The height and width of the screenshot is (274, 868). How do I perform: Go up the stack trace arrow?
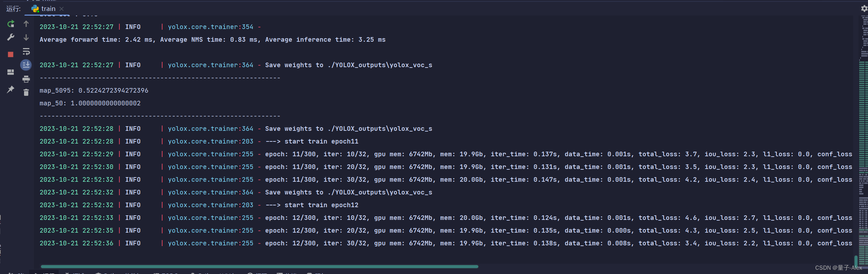pyautogui.click(x=26, y=24)
